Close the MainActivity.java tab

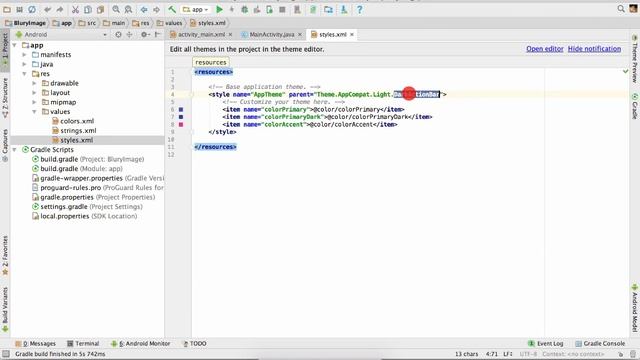point(300,35)
